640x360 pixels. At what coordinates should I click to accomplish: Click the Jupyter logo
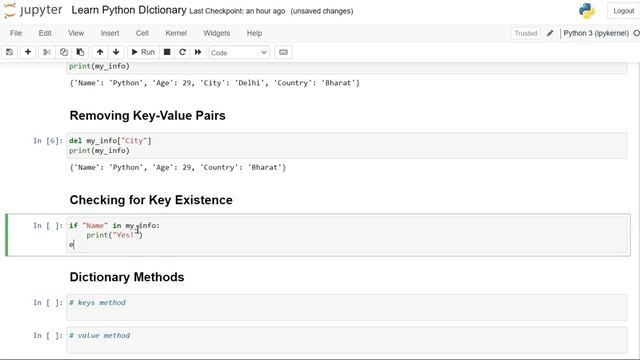[33, 10]
